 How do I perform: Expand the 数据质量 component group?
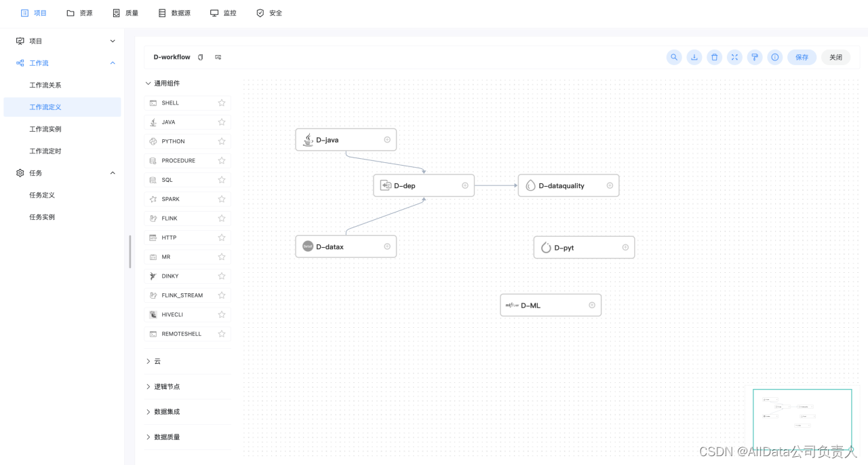pos(149,436)
